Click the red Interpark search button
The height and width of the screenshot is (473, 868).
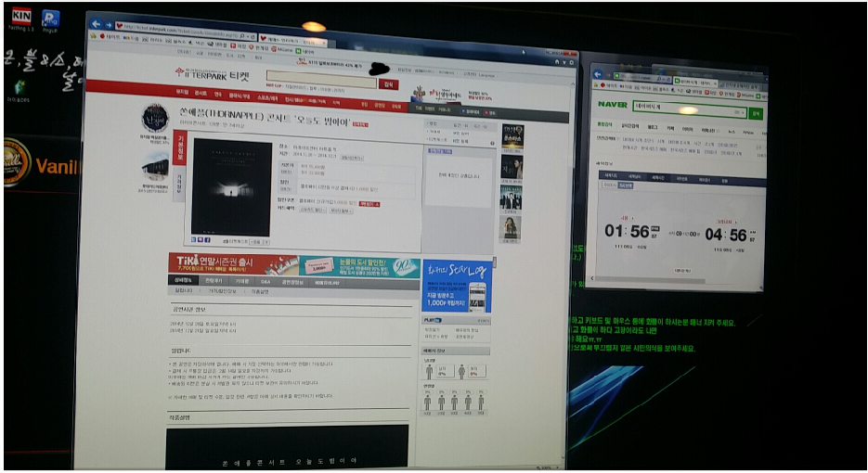coord(388,84)
